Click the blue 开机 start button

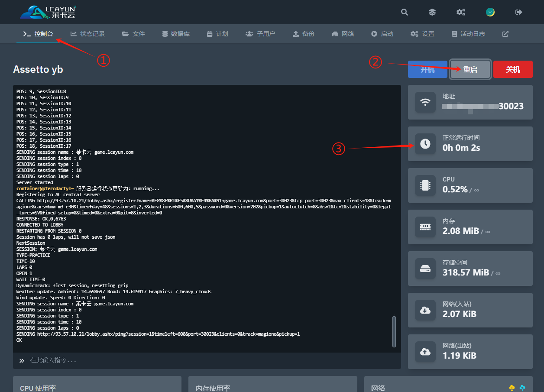point(427,69)
